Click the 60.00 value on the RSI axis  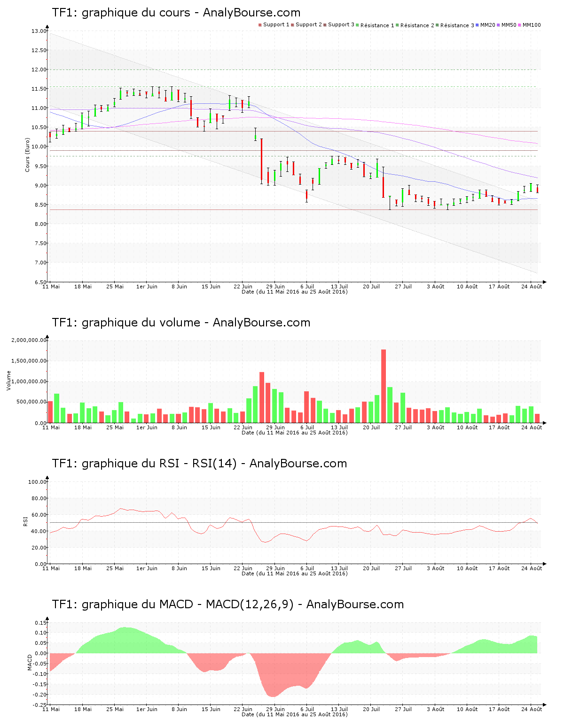click(39, 515)
